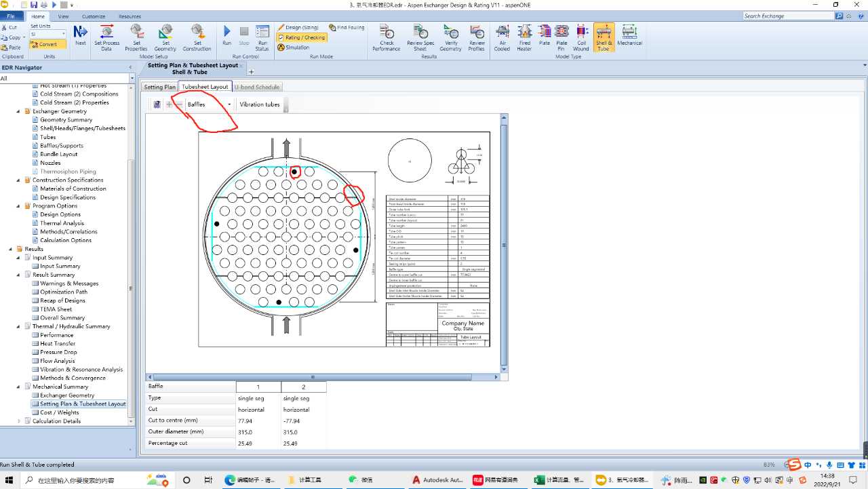Open the EDR Navigator All filter dropdown
The height and width of the screenshot is (489, 868).
132,79
